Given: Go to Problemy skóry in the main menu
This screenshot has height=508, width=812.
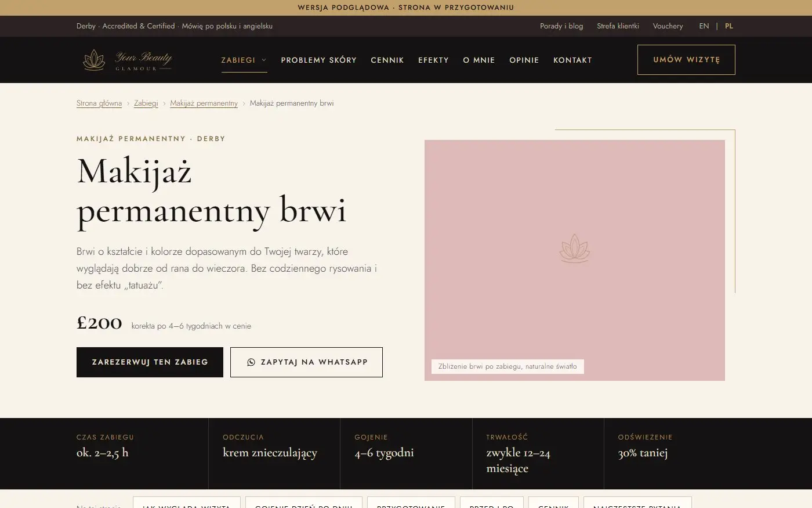Looking at the screenshot, I should (x=319, y=60).
